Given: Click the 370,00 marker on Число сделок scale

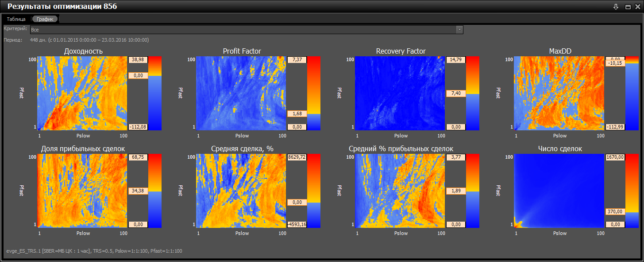Looking at the screenshot, I should coord(614,212).
